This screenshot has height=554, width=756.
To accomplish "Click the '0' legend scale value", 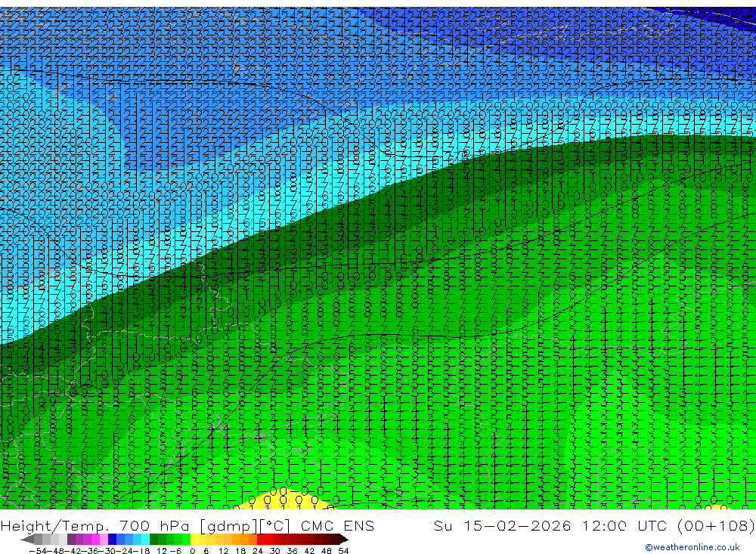I will pyautogui.click(x=192, y=551).
